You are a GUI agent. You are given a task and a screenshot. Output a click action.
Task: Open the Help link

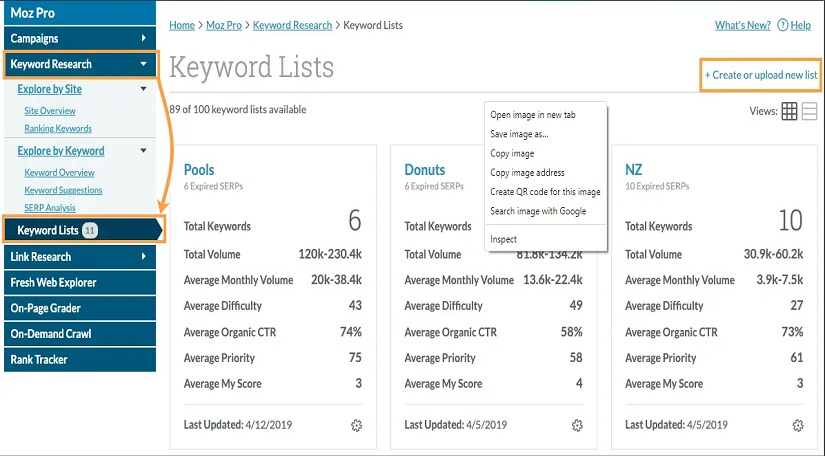click(801, 25)
